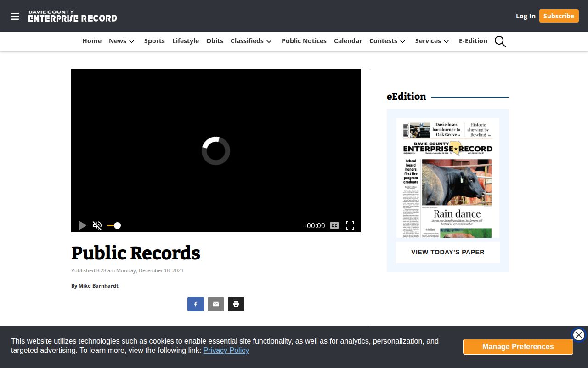Viewport: 588px width, 368px height.
Task: Click the orange Subscribe button
Action: pos(559,16)
